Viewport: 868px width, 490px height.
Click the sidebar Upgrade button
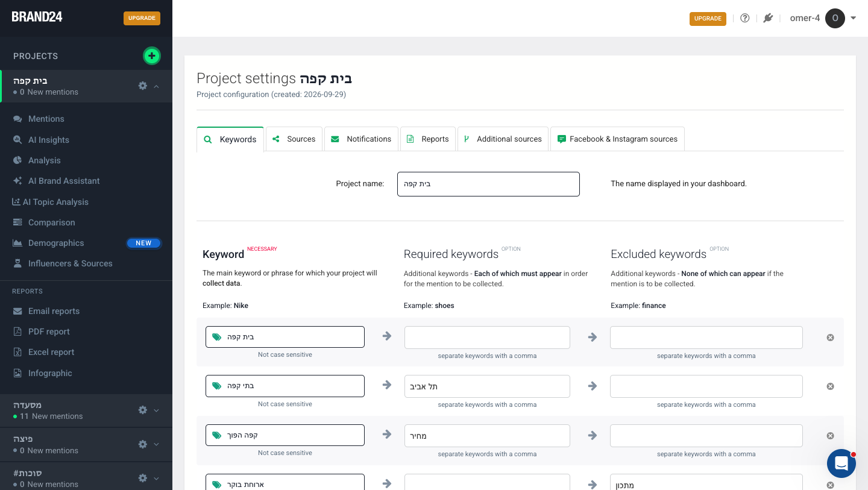coord(142,18)
